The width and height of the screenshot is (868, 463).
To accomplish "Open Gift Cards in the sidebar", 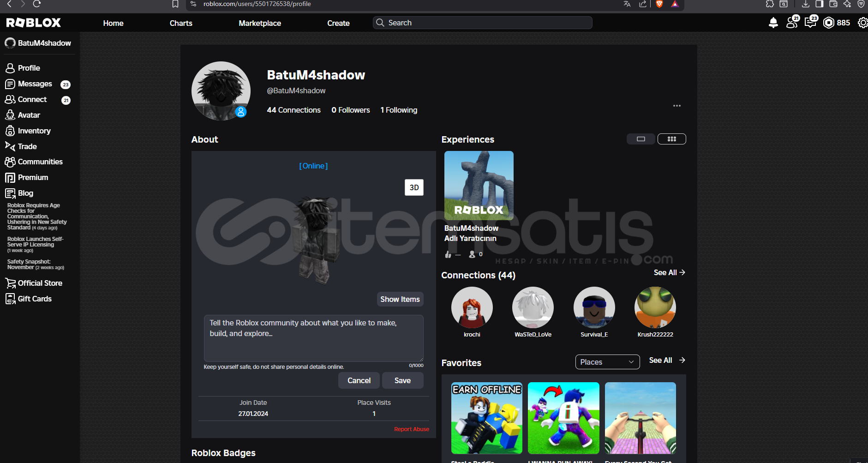I will coord(28,299).
